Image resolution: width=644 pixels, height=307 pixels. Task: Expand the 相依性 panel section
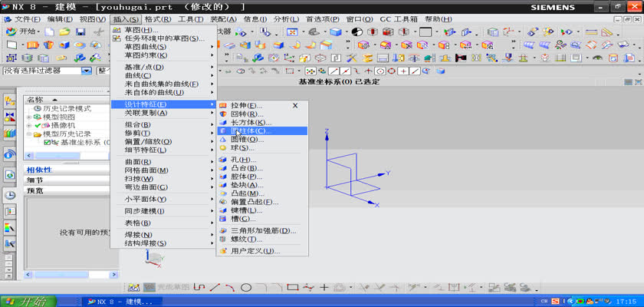click(x=67, y=170)
